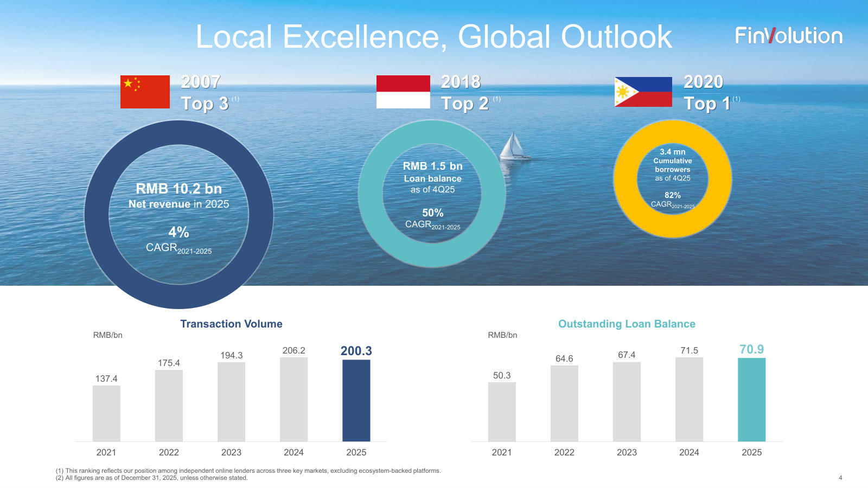Viewport: 868px width, 488px height.
Task: Click the '64.6' data label
Action: 564,358
